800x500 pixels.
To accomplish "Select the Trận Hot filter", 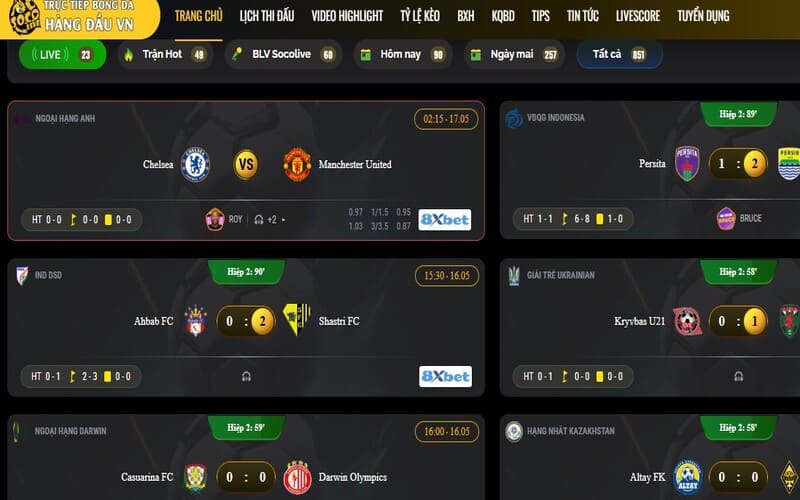I will (165, 54).
